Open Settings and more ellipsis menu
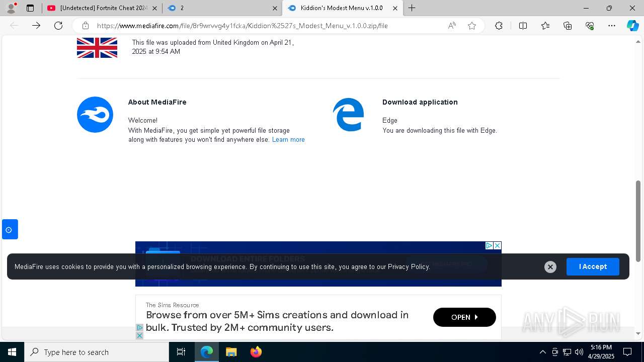 (x=612, y=26)
